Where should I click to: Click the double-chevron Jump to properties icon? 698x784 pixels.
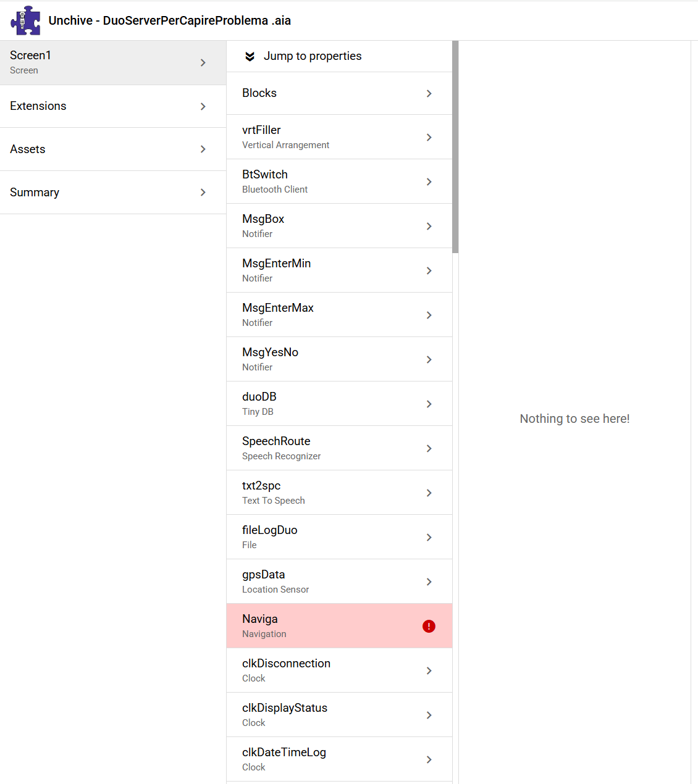250,56
